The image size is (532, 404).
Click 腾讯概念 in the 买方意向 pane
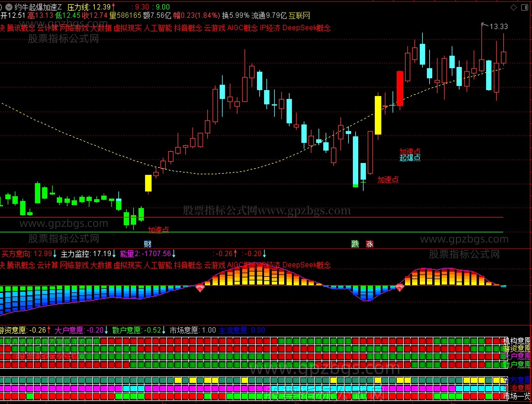21,265
